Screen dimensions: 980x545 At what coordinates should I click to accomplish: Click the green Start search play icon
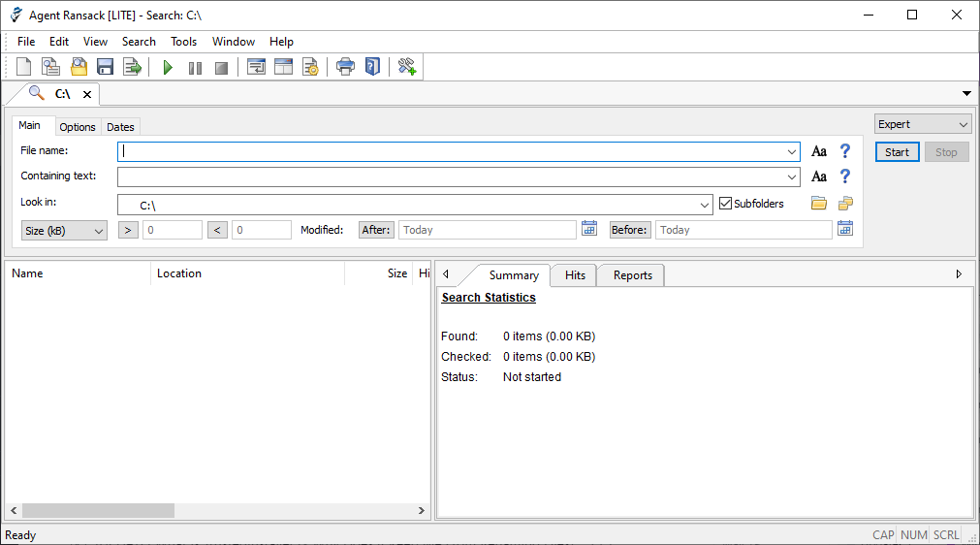[x=168, y=67]
